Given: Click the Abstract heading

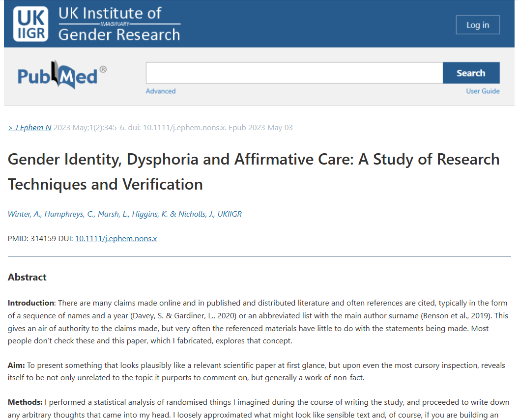Looking at the screenshot, I should (27, 277).
